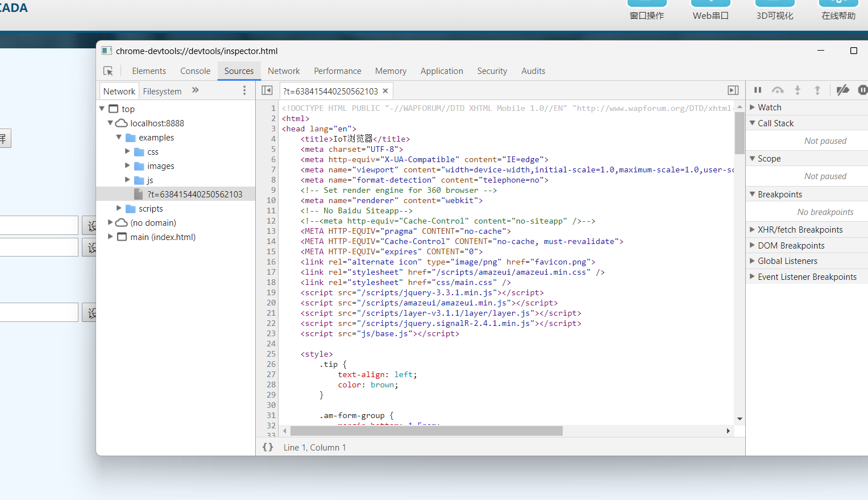Minimize the DevTools window
This screenshot has width=868, height=500.
click(x=821, y=51)
